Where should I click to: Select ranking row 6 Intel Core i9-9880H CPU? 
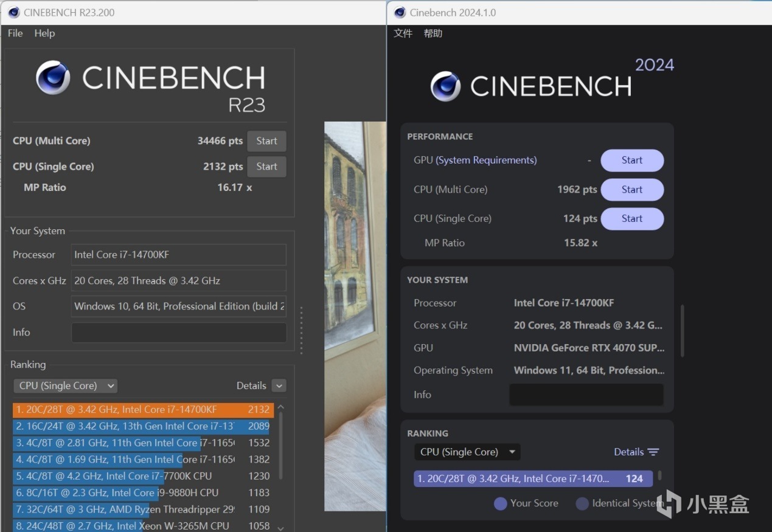click(143, 492)
